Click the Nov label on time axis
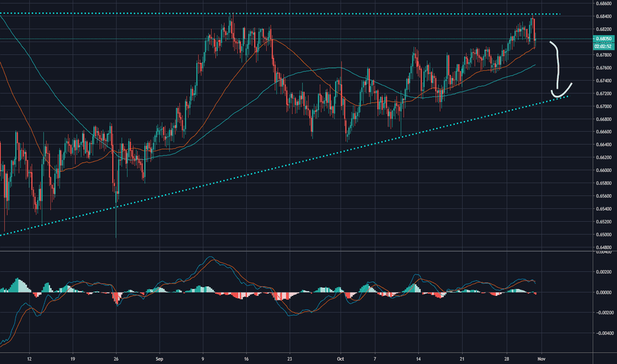Image resolution: width=617 pixels, height=364 pixels. click(x=542, y=359)
